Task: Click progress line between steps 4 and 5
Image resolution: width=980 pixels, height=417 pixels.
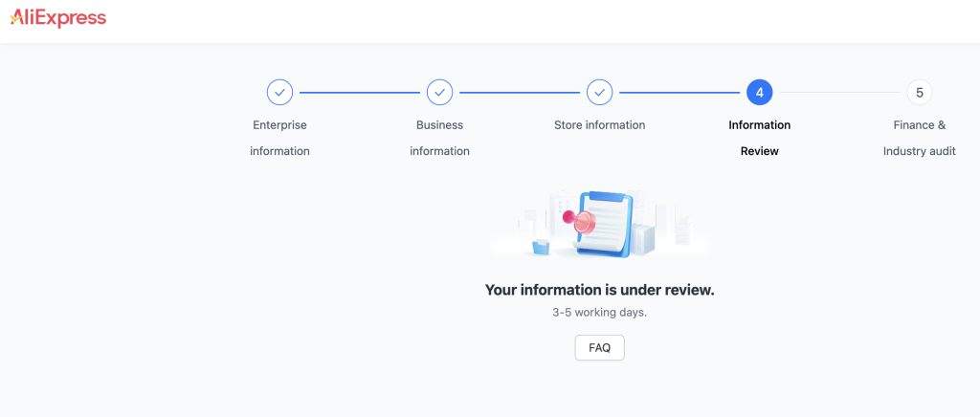Action: click(839, 93)
